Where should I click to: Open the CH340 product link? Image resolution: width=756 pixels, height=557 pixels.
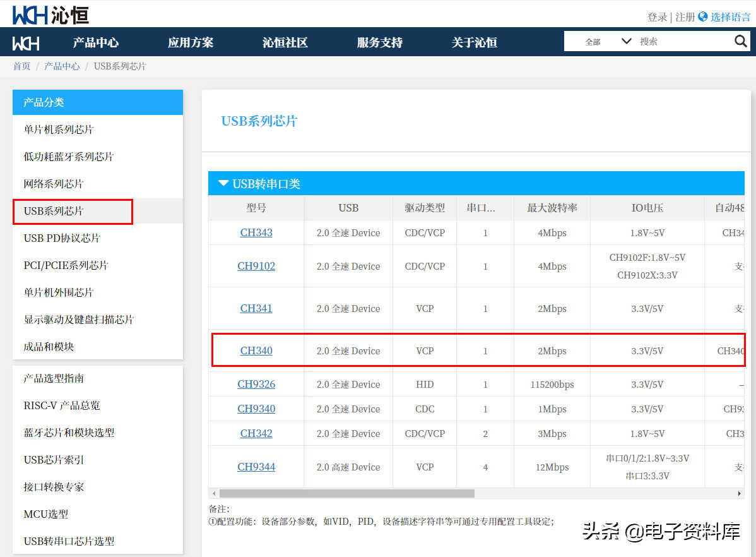tap(256, 350)
